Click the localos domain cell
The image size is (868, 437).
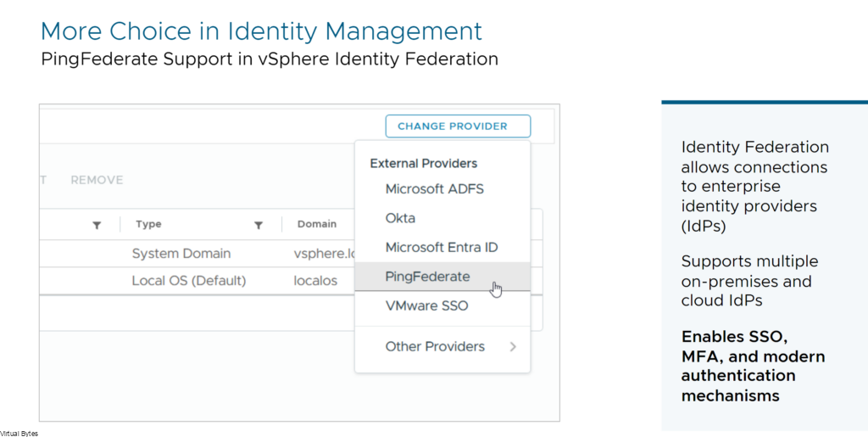coord(315,281)
